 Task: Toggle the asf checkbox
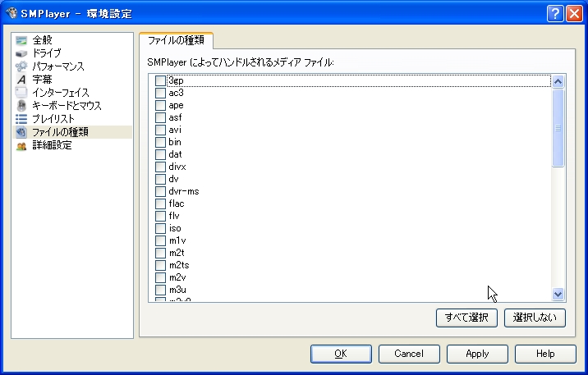point(160,117)
